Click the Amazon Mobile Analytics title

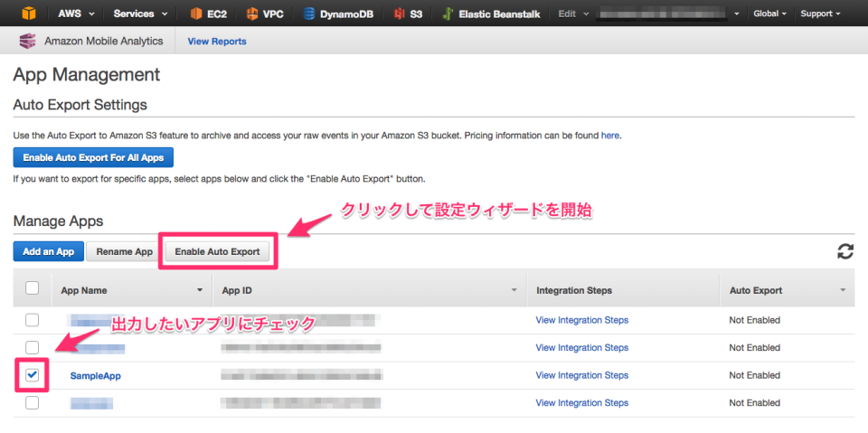(x=103, y=42)
